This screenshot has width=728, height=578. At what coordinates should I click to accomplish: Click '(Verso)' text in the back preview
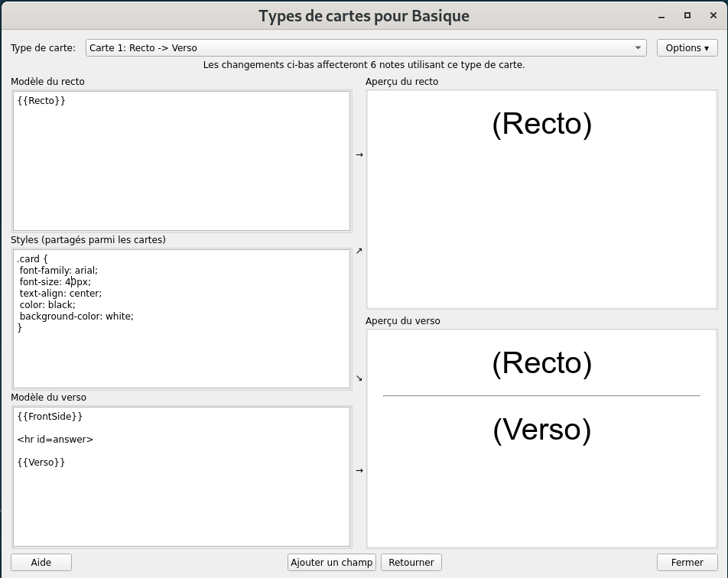click(x=541, y=430)
